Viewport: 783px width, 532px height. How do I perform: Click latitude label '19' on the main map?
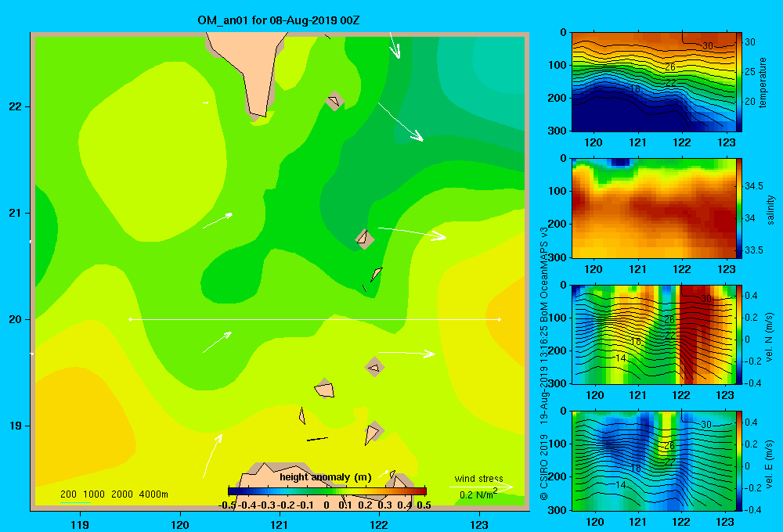(15, 426)
